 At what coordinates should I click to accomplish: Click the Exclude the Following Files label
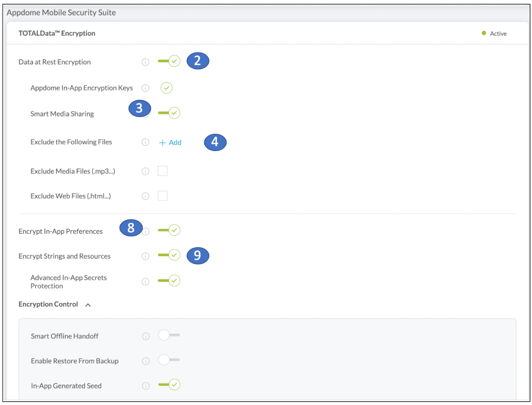coord(71,142)
